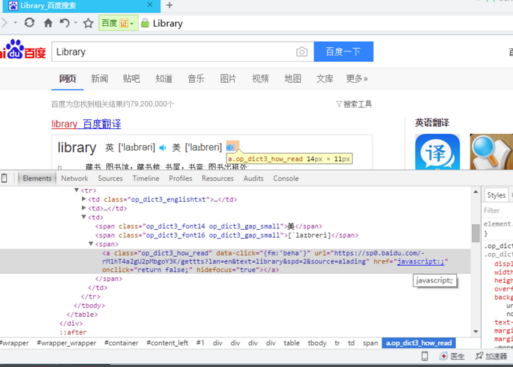Viewport: 513px width, 367px height.
Task: Close the Library_百度搜索 tab
Action: pyautogui.click(x=150, y=5)
